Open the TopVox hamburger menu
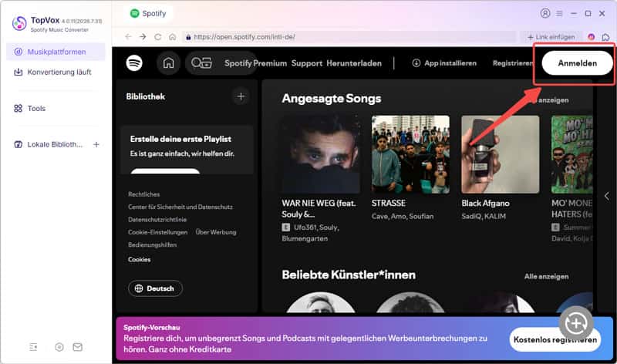 559,13
